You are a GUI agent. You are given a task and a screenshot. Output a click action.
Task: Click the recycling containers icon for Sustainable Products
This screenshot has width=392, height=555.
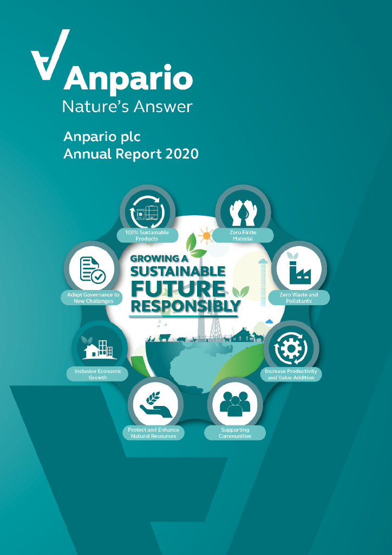[x=147, y=212]
